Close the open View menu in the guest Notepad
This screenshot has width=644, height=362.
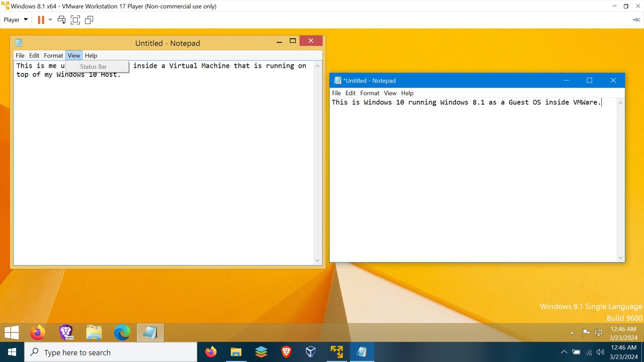pos(74,56)
